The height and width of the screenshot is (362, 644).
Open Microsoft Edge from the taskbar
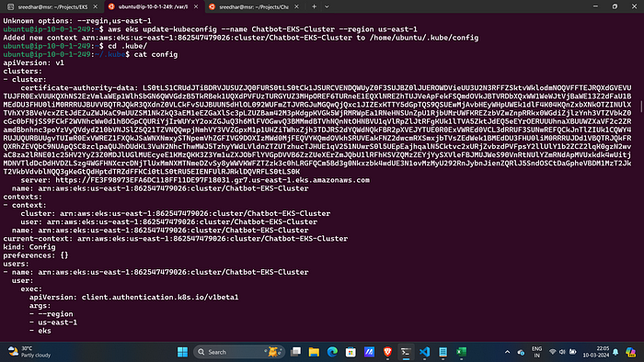click(x=332, y=352)
